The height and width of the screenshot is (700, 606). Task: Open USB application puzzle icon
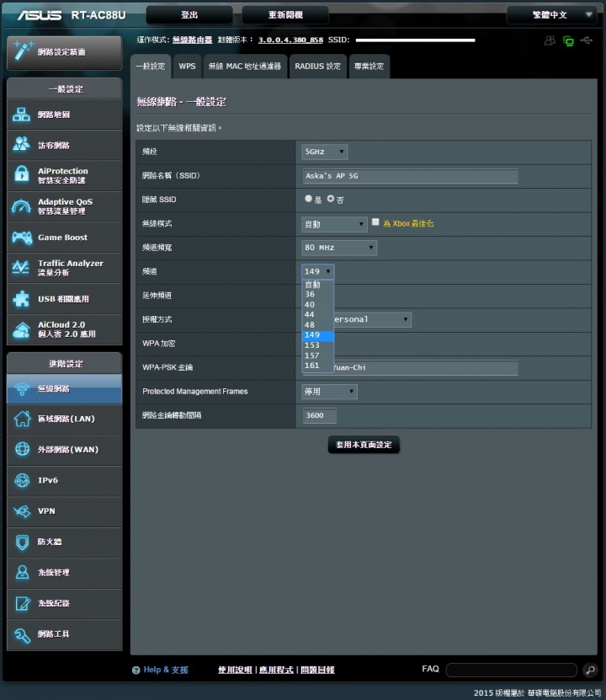pyautogui.click(x=21, y=299)
